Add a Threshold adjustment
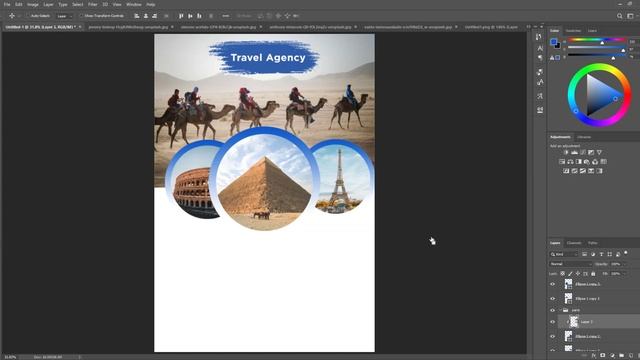Image resolution: width=640 pixels, height=360 pixels. pos(582,171)
